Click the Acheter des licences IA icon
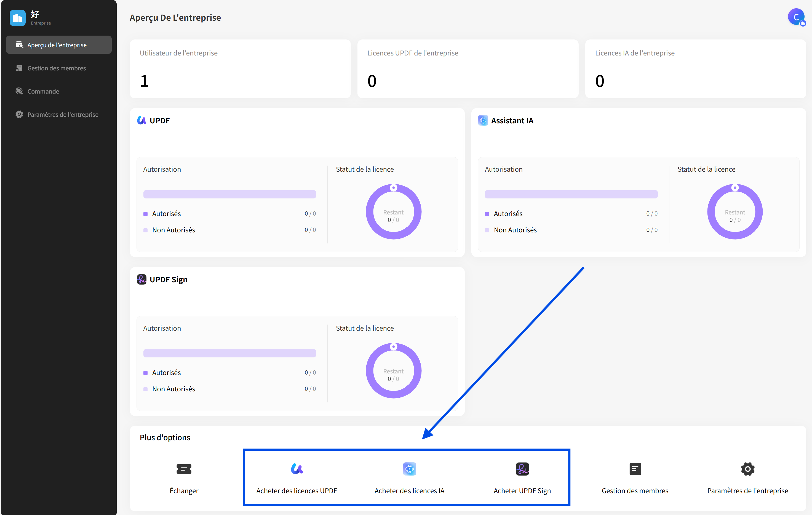This screenshot has width=812, height=515. point(409,469)
